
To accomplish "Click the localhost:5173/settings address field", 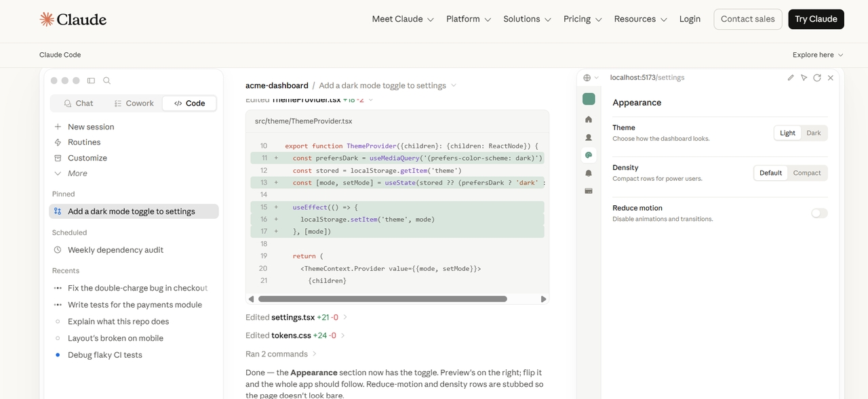I will [x=647, y=78].
